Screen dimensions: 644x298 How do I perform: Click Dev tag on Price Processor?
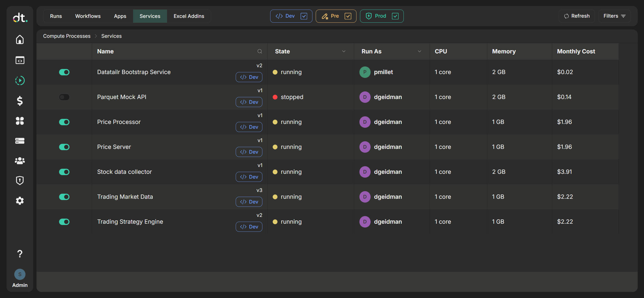pos(249,127)
